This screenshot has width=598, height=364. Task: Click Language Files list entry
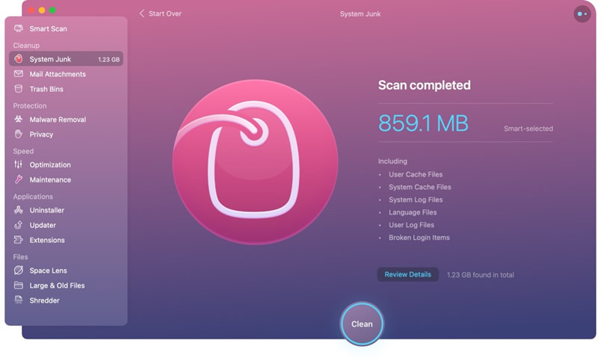[x=413, y=212]
